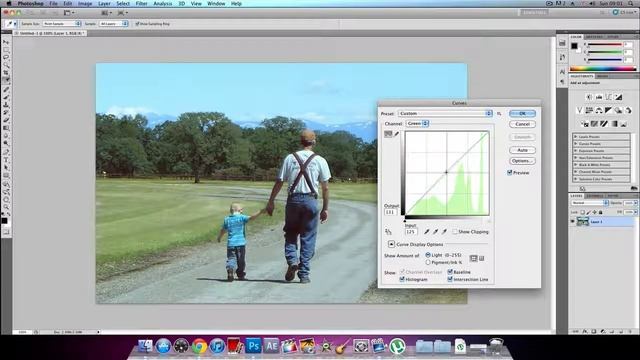Open the Image menu

click(x=85, y=3)
